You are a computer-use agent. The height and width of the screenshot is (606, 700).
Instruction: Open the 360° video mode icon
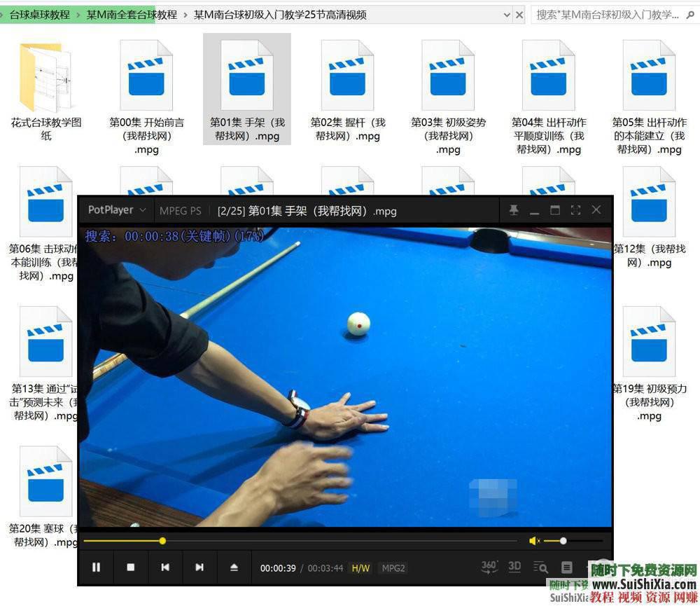coord(489,567)
